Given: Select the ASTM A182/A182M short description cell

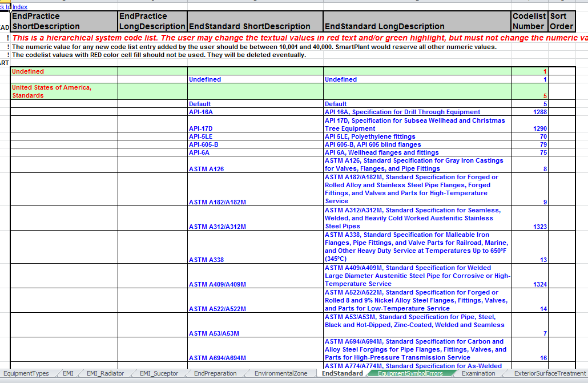Looking at the screenshot, I should point(255,190).
